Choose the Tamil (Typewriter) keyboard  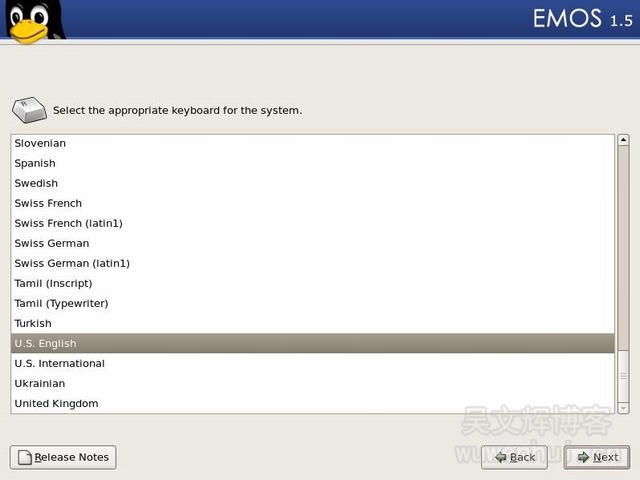point(61,303)
